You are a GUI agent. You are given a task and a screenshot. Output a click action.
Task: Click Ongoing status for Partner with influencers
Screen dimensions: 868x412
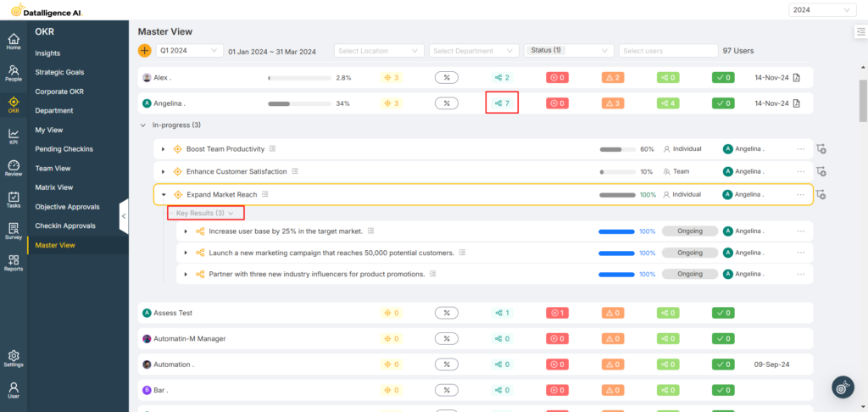pos(690,274)
